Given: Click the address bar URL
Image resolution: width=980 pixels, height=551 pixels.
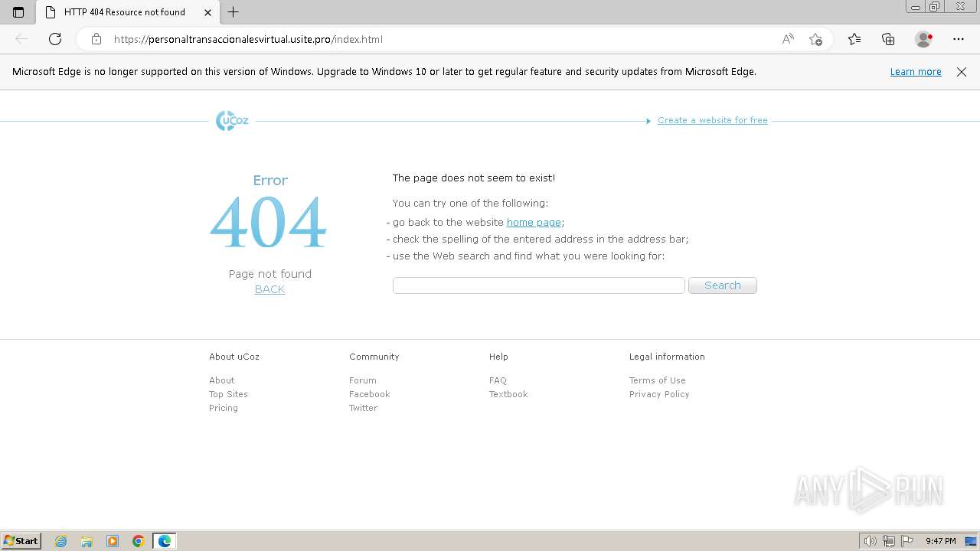Looking at the screenshot, I should pos(248,39).
